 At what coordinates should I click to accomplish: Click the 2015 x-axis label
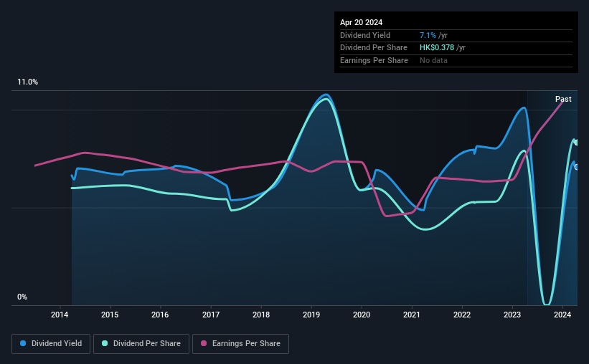pyautogui.click(x=110, y=315)
